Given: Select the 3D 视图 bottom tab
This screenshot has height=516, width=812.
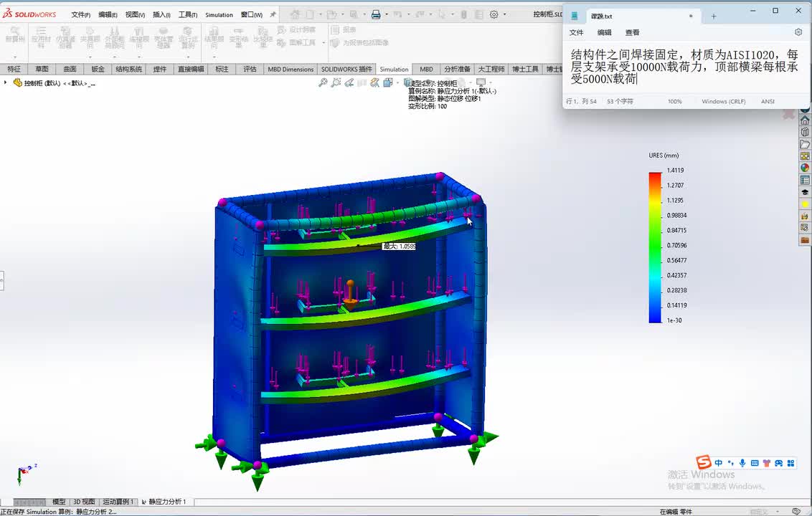Looking at the screenshot, I should [84, 502].
